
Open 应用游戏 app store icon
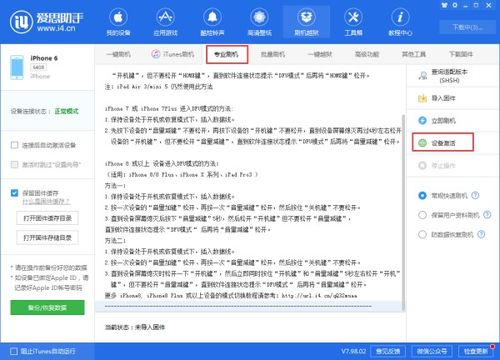(x=165, y=18)
